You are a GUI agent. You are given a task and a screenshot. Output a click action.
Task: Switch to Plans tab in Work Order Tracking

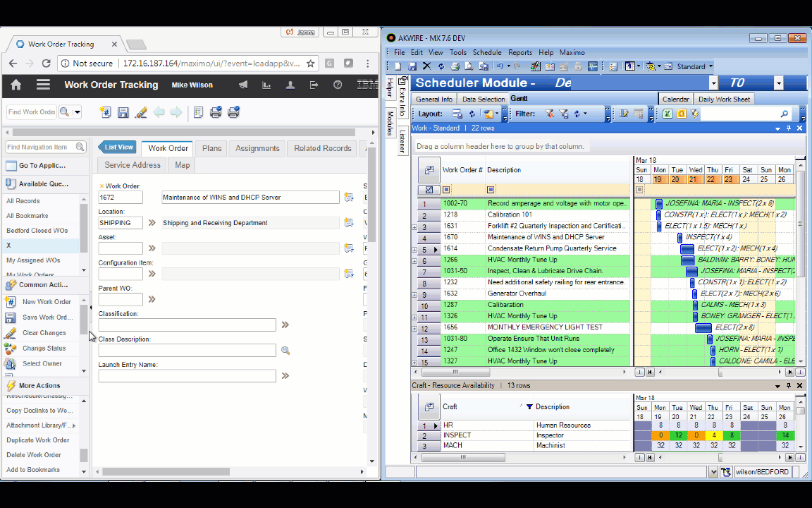click(x=211, y=148)
